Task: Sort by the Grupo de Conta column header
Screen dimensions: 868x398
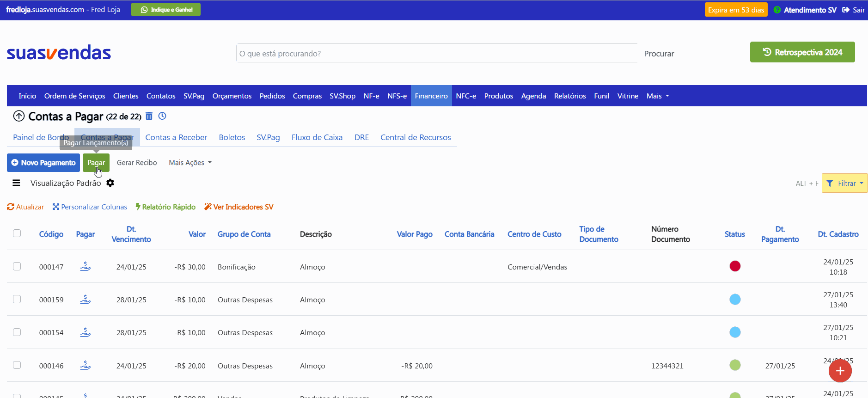Action: pyautogui.click(x=244, y=234)
